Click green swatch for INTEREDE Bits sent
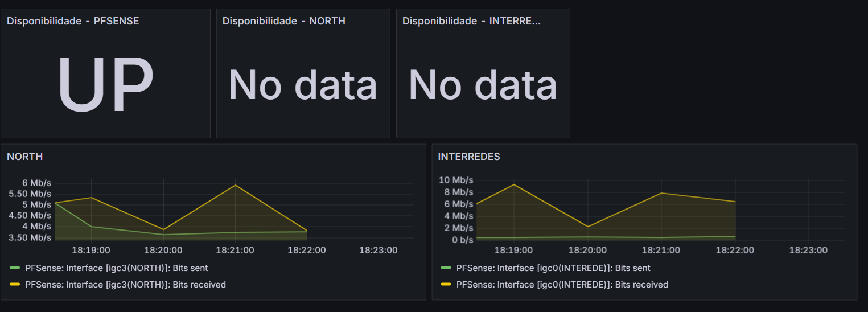Viewport: 868px width, 312px height. click(446, 268)
